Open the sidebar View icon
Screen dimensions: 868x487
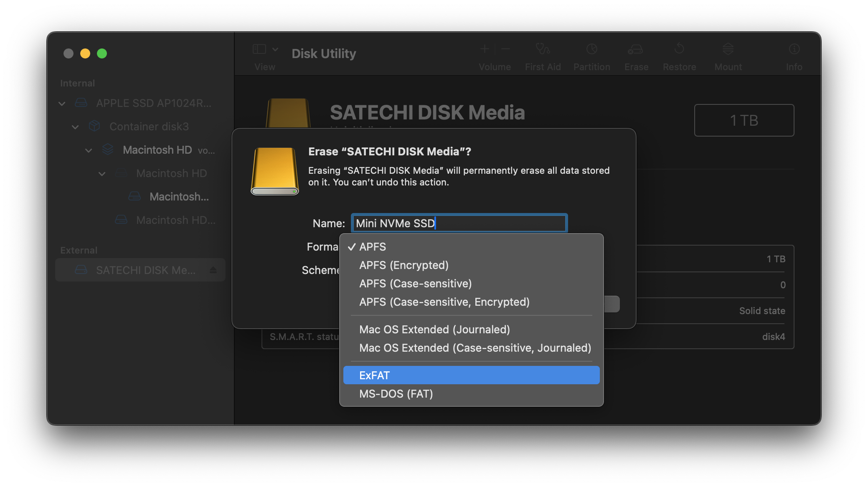pos(259,49)
